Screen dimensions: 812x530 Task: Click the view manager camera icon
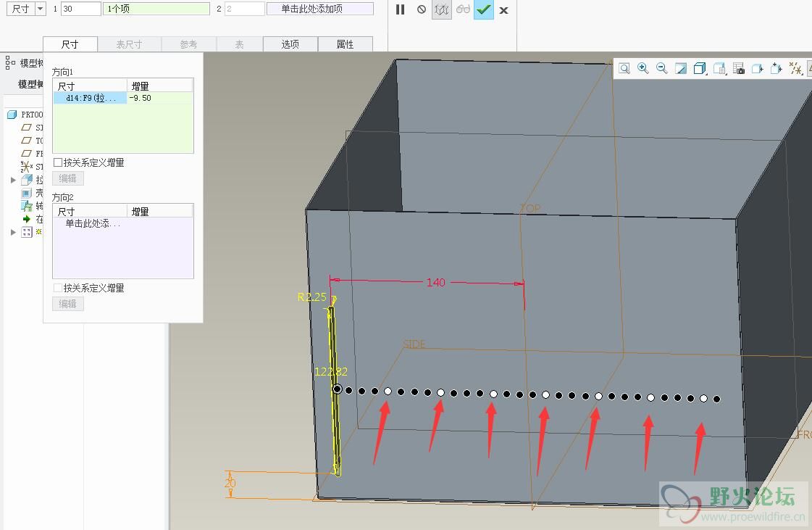[739, 68]
